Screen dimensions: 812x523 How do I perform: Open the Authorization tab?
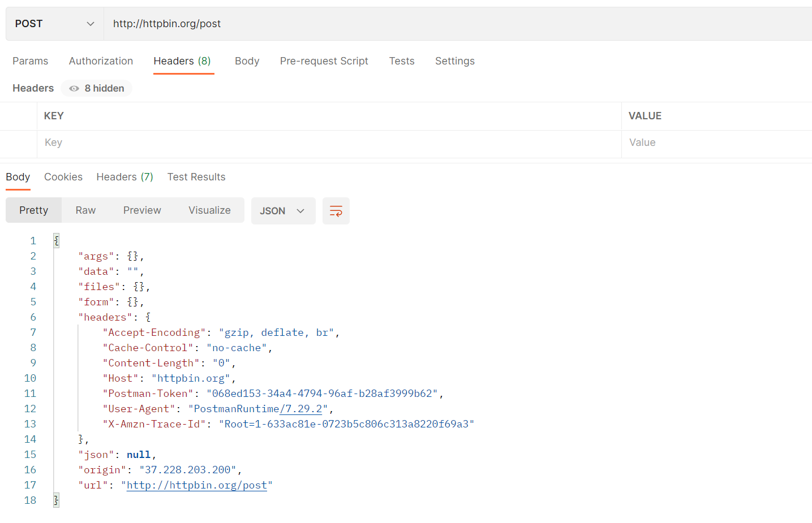(101, 61)
